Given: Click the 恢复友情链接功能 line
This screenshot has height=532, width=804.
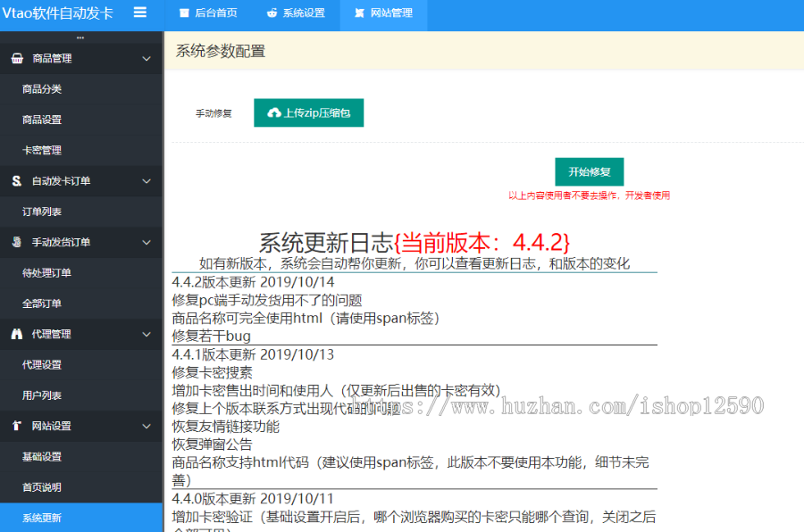Looking at the screenshot, I should [226, 427].
